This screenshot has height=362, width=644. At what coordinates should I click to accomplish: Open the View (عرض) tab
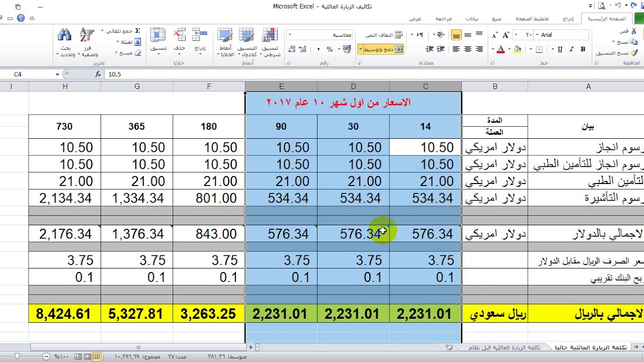(415, 19)
